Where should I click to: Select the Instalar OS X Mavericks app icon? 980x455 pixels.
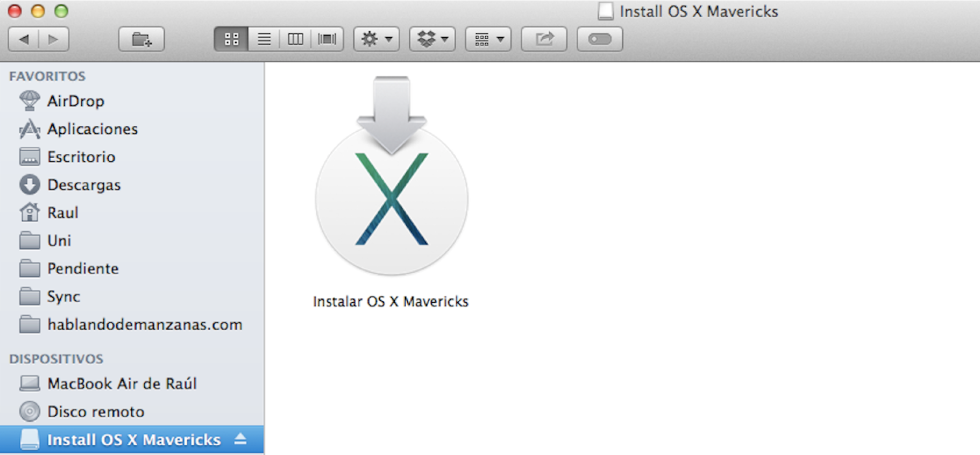392,175
